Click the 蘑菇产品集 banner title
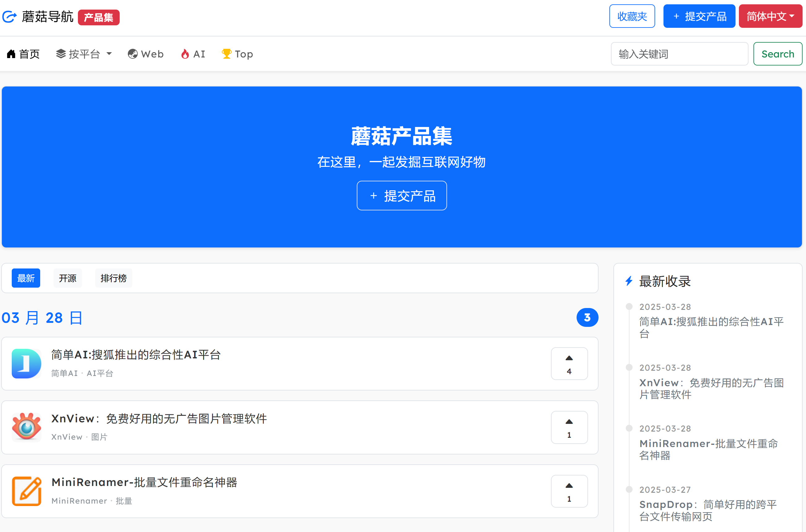Image resolution: width=806 pixels, height=532 pixels. (x=402, y=136)
